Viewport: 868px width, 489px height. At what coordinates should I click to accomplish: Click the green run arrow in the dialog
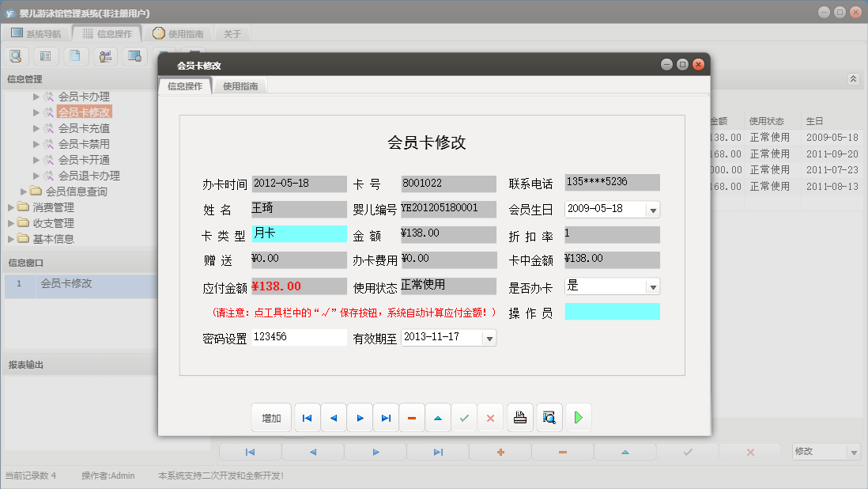578,417
